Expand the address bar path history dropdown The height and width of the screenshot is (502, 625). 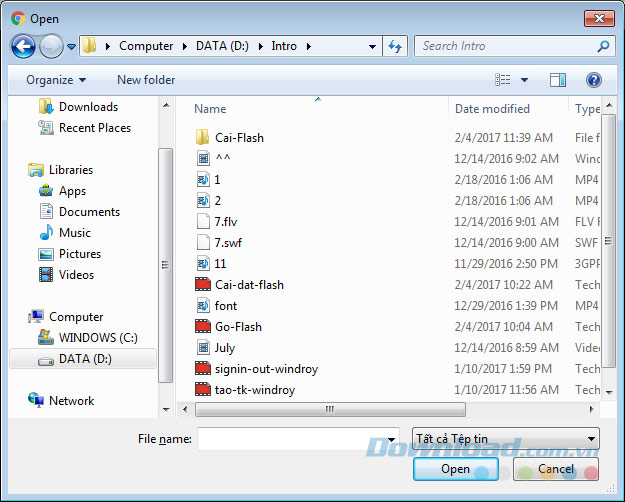pos(372,46)
